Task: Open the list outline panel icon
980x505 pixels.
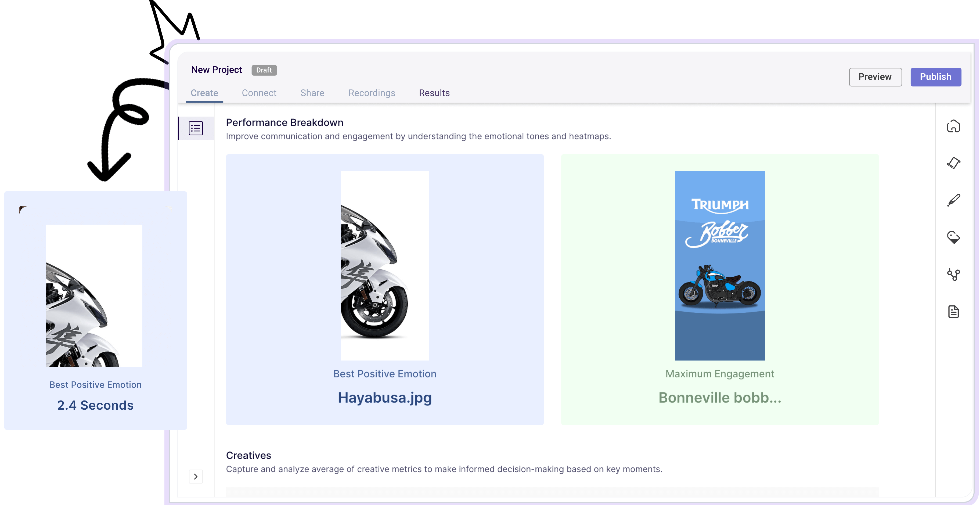Action: pyautogui.click(x=196, y=128)
